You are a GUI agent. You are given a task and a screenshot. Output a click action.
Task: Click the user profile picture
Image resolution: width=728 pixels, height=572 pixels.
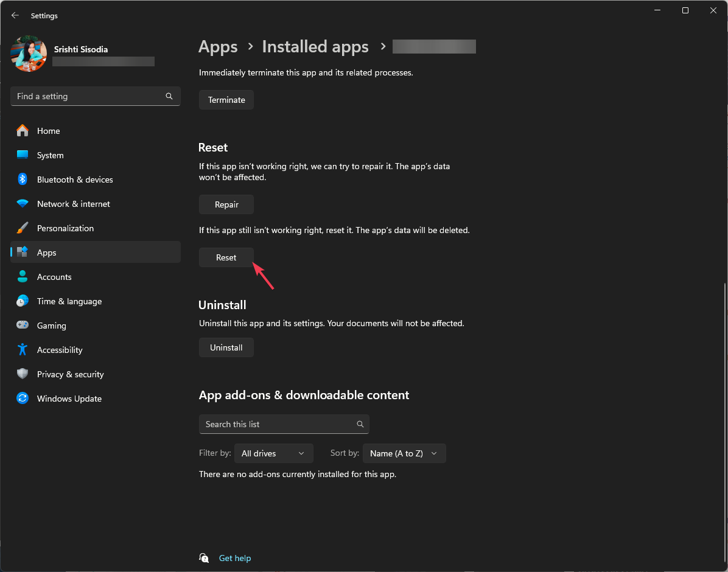click(29, 54)
